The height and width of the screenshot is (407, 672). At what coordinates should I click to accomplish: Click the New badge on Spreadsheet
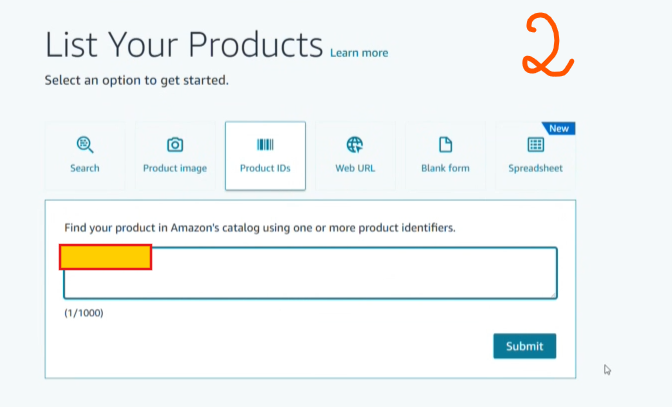[558, 129]
